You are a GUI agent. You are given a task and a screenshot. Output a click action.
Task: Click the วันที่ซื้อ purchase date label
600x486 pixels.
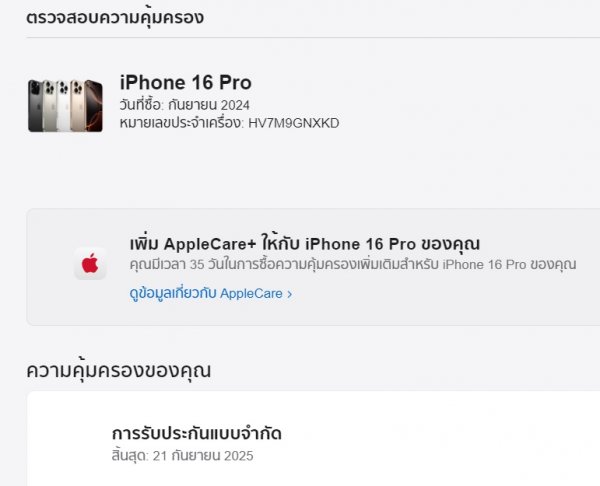coord(142,105)
